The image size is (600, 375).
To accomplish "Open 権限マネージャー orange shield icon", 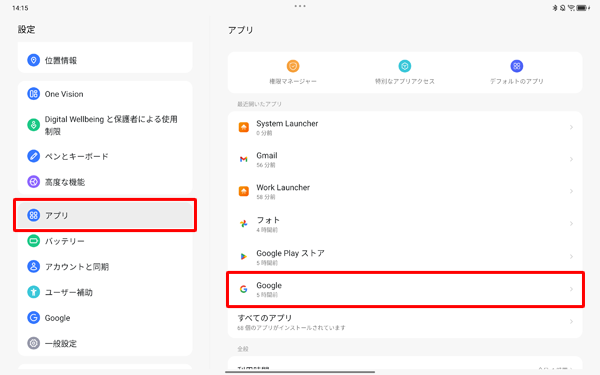I will (293, 66).
